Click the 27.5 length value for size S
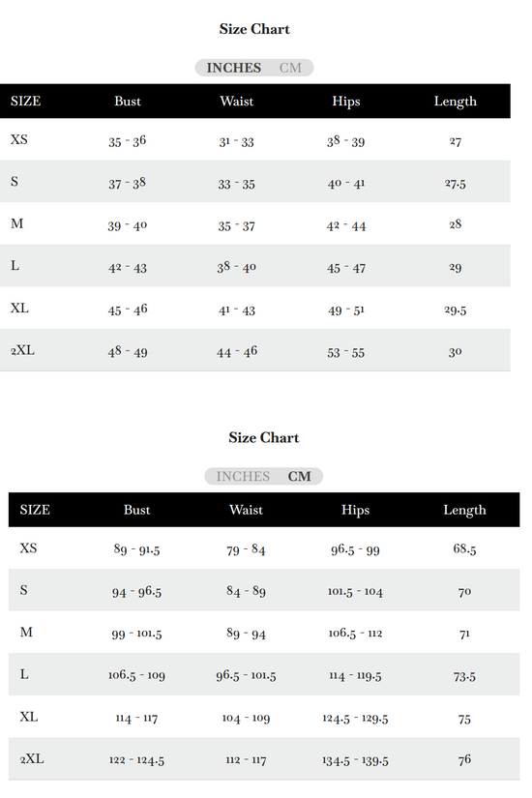 456,183
